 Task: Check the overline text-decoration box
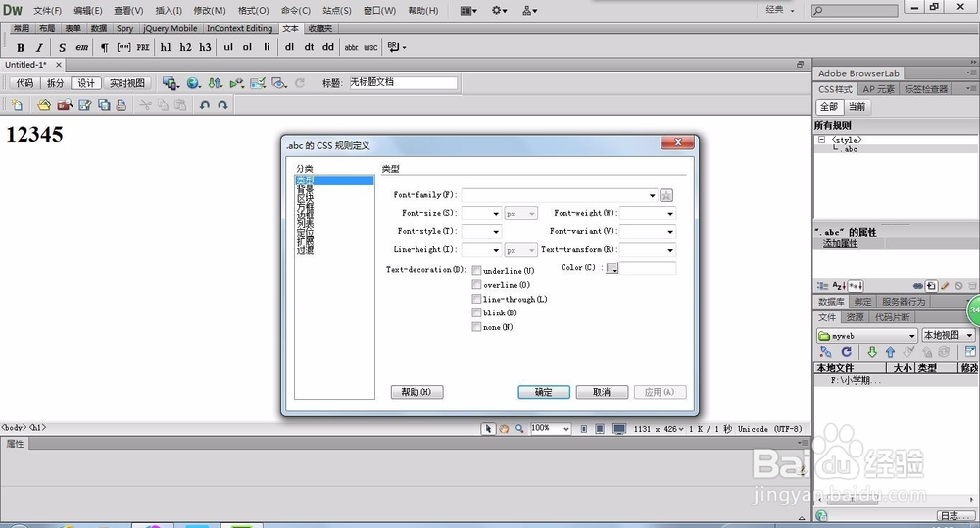(x=476, y=284)
